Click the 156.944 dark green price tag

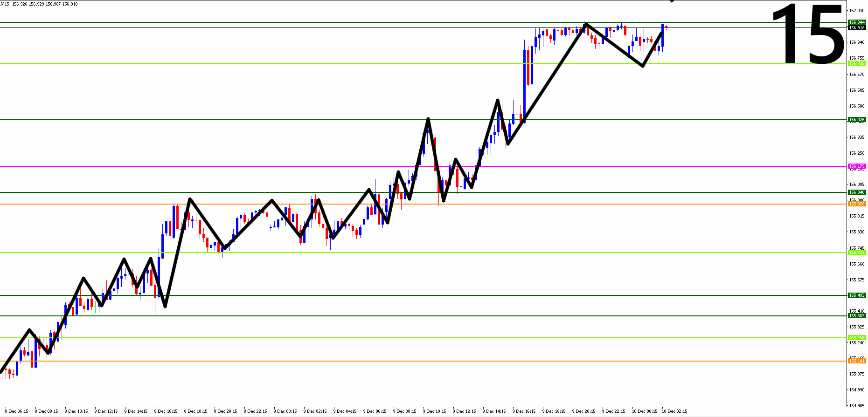tap(857, 22)
